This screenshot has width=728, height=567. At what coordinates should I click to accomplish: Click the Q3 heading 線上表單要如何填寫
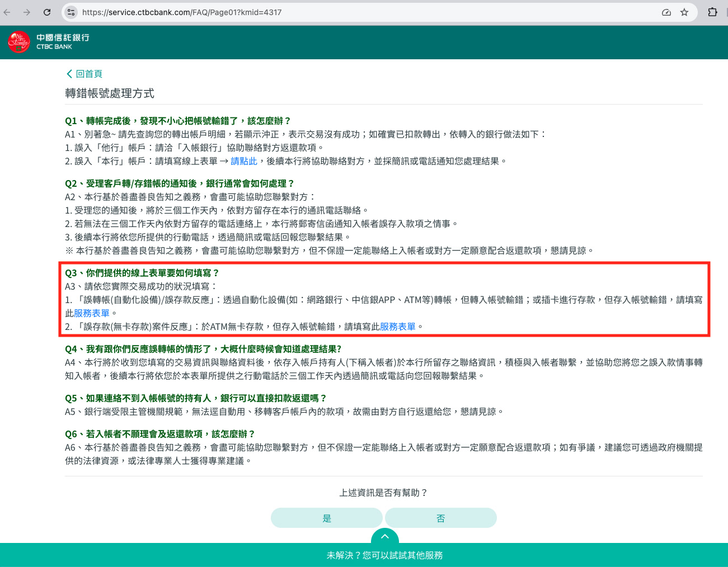pos(142,273)
